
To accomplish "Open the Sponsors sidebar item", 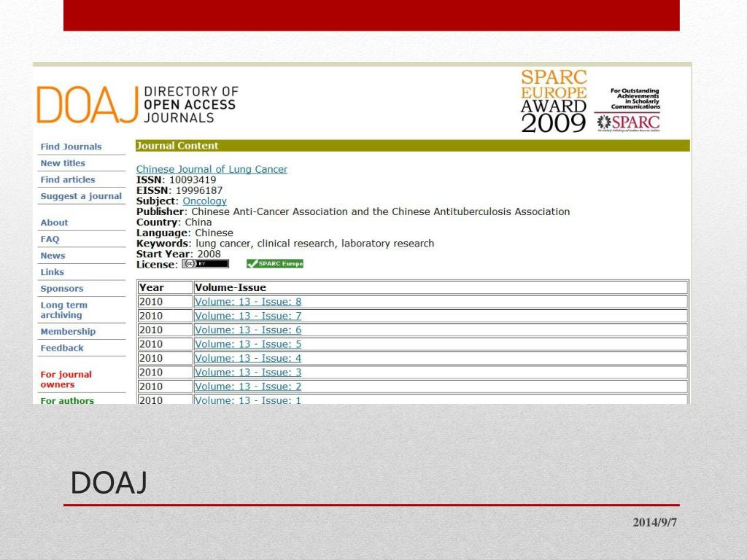I will pos(62,289).
